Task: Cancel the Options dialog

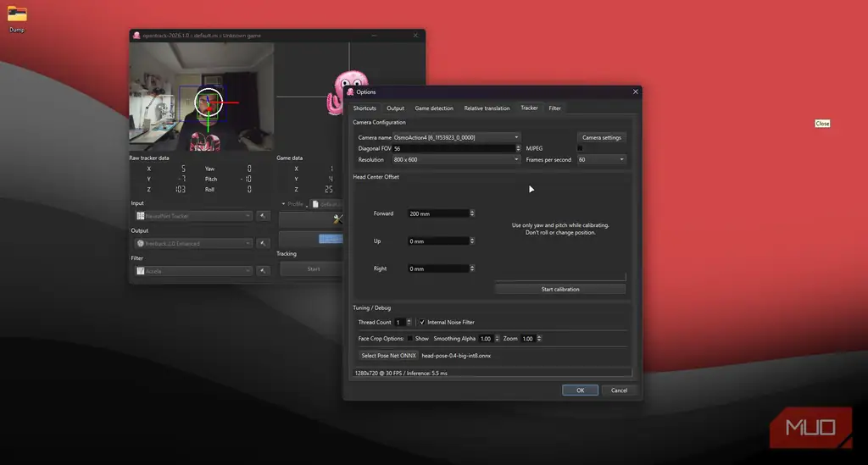Action: click(x=619, y=390)
